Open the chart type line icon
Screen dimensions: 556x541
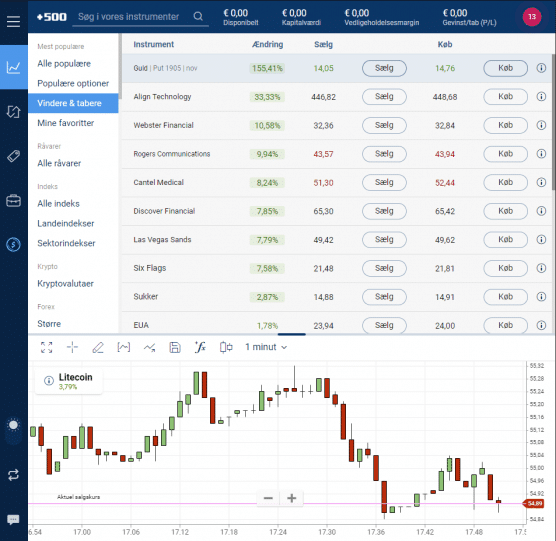(123, 347)
